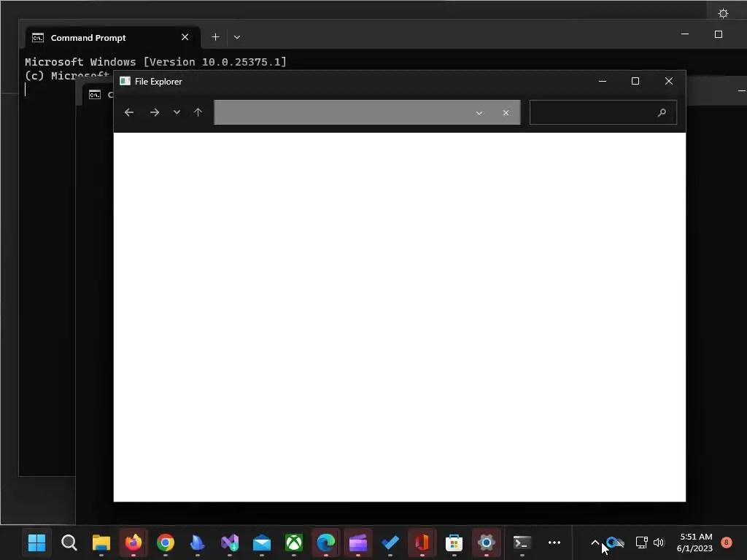Open clock and calendar showing 5:51 AM

(694, 542)
